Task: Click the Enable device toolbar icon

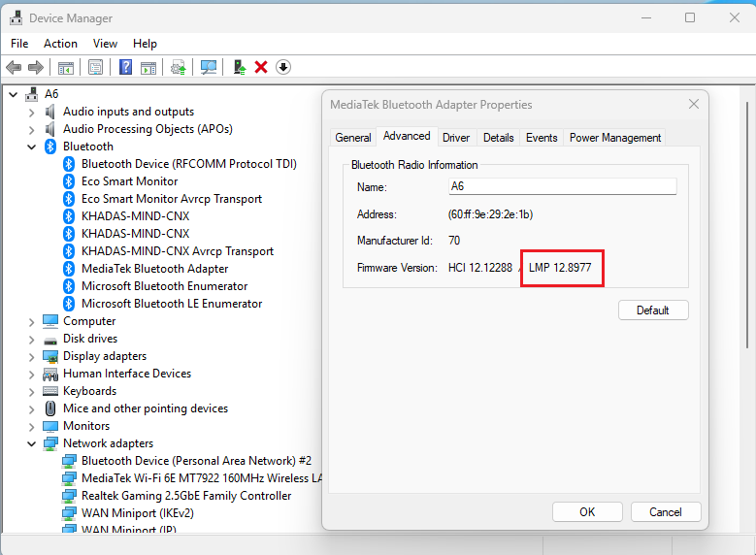Action: [x=239, y=67]
